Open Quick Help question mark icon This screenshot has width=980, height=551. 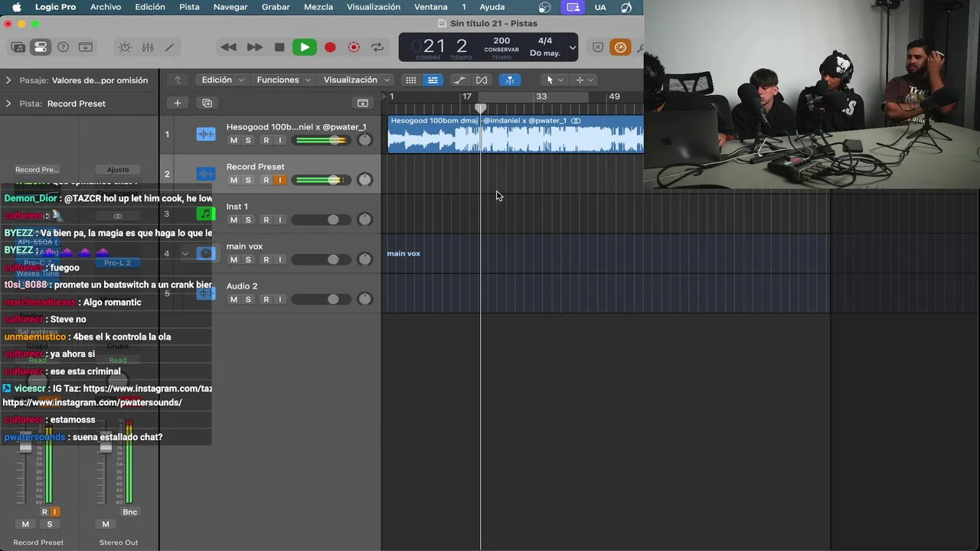click(64, 47)
